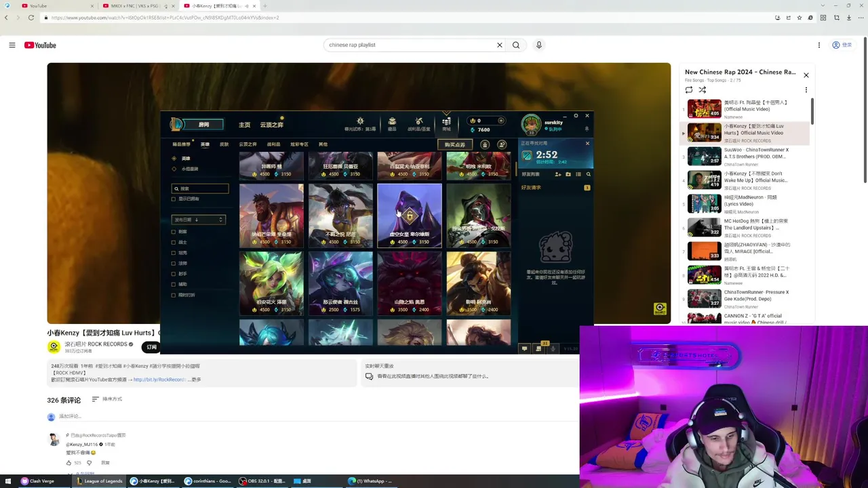Open the playlist three-dot options menu
This screenshot has height=488, width=868.
(806, 89)
